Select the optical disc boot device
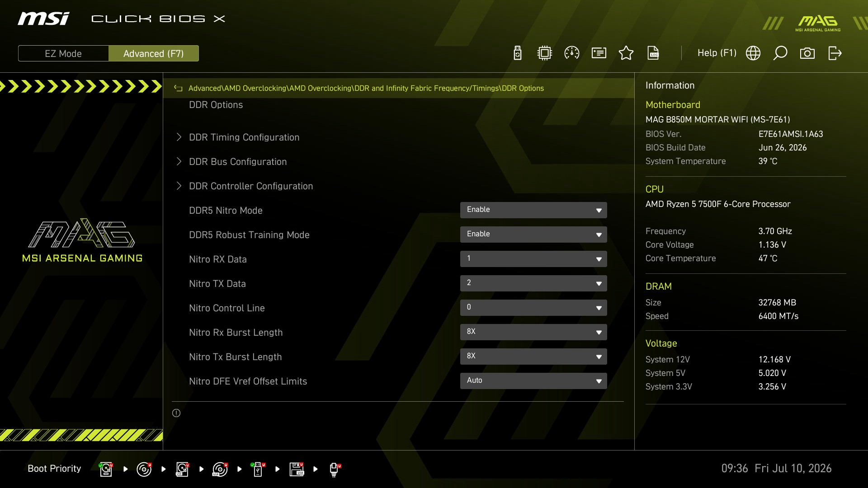 pyautogui.click(x=144, y=469)
